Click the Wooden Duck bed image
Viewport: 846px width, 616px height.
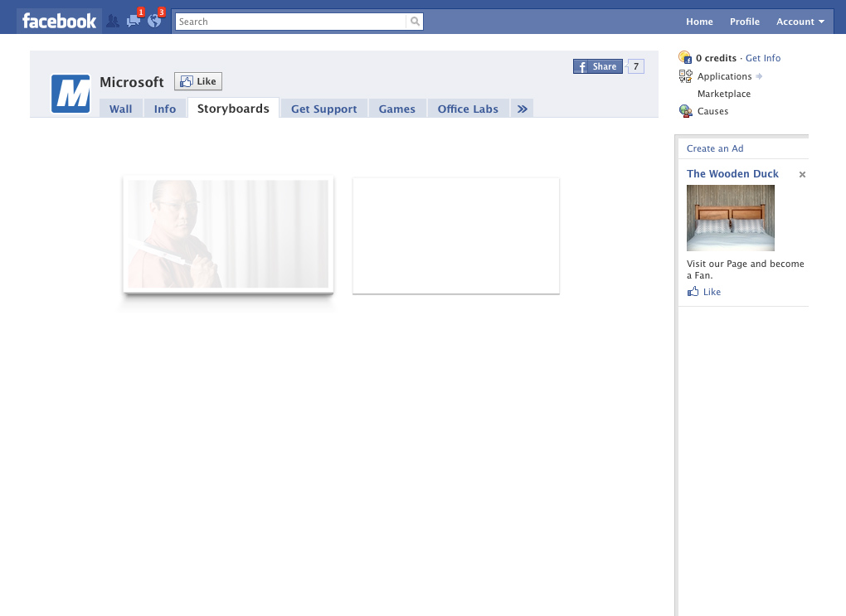pyautogui.click(x=731, y=218)
